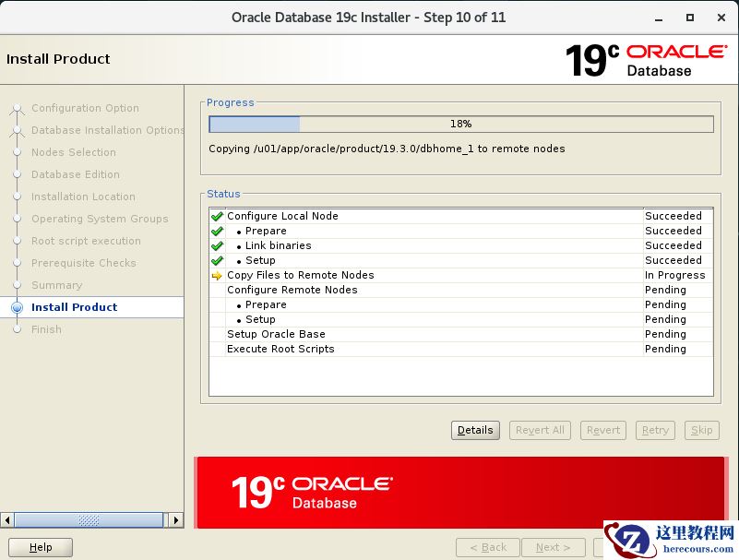Click 'Copying /u01/app/oracle/product' progress message
739x560 pixels.
[387, 149]
